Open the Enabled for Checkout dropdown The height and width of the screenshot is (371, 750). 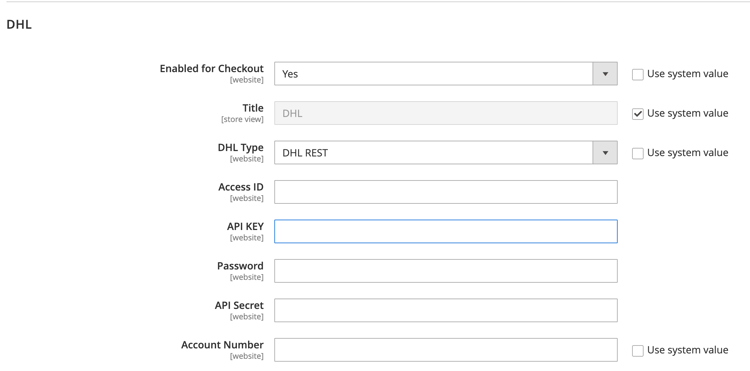(x=445, y=74)
